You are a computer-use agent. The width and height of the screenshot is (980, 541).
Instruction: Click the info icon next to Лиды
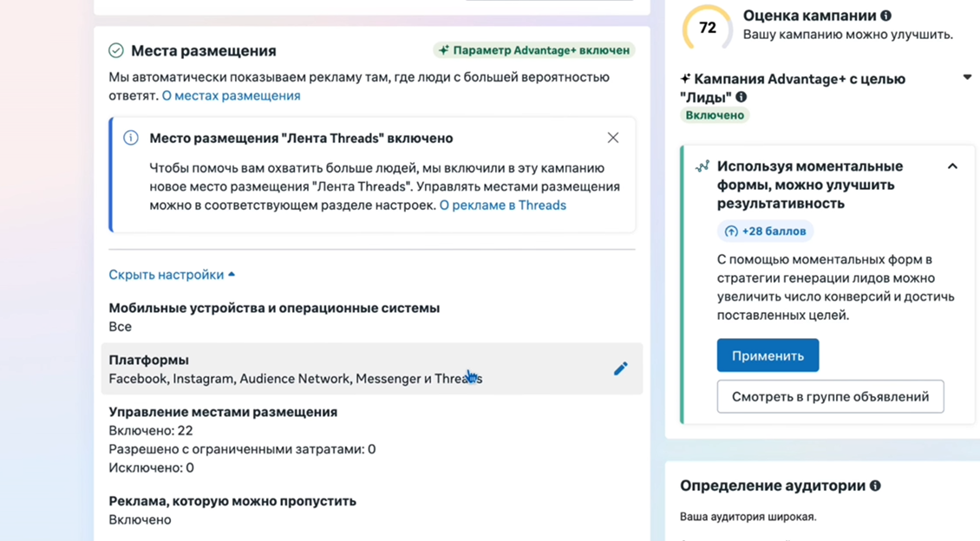coord(741,97)
